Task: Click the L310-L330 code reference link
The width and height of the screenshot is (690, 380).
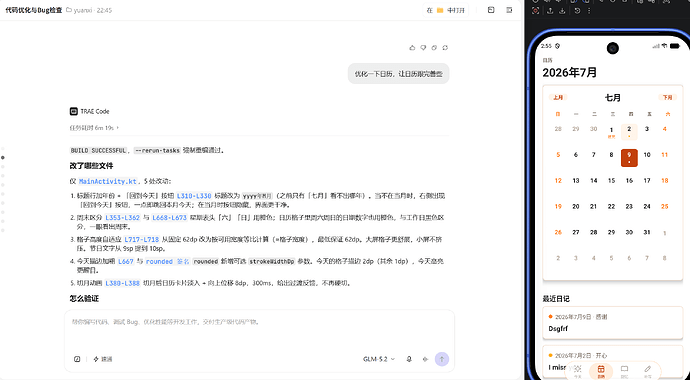Action: [194, 195]
